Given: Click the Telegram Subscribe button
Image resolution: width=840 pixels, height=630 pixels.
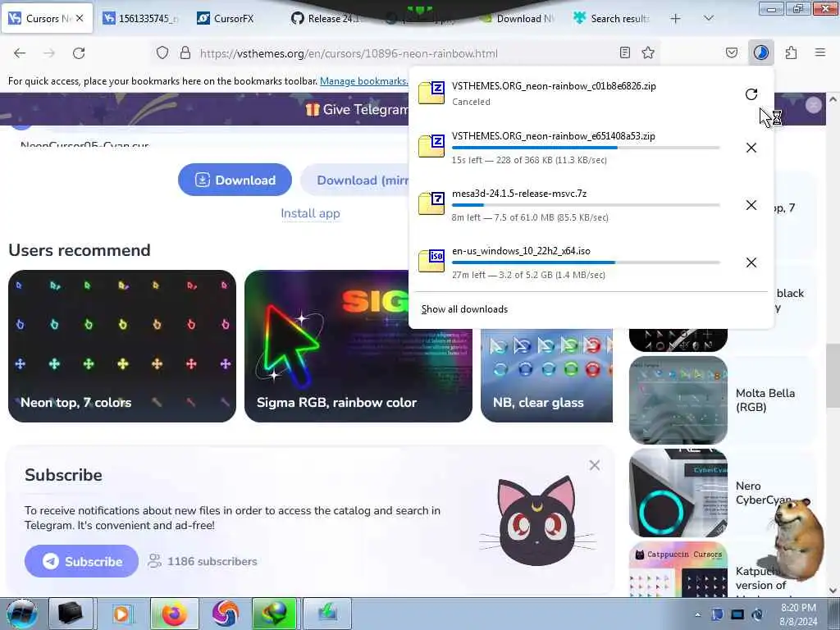Looking at the screenshot, I should click(81, 561).
